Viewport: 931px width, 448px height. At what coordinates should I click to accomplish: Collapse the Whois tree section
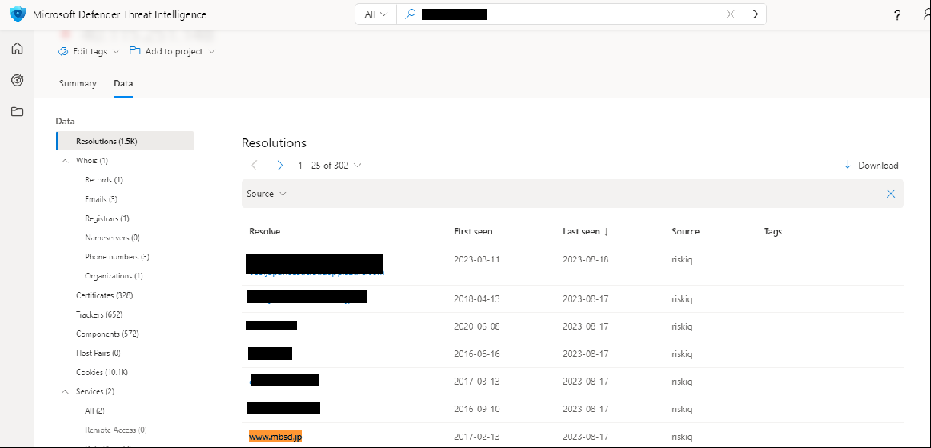click(x=65, y=160)
